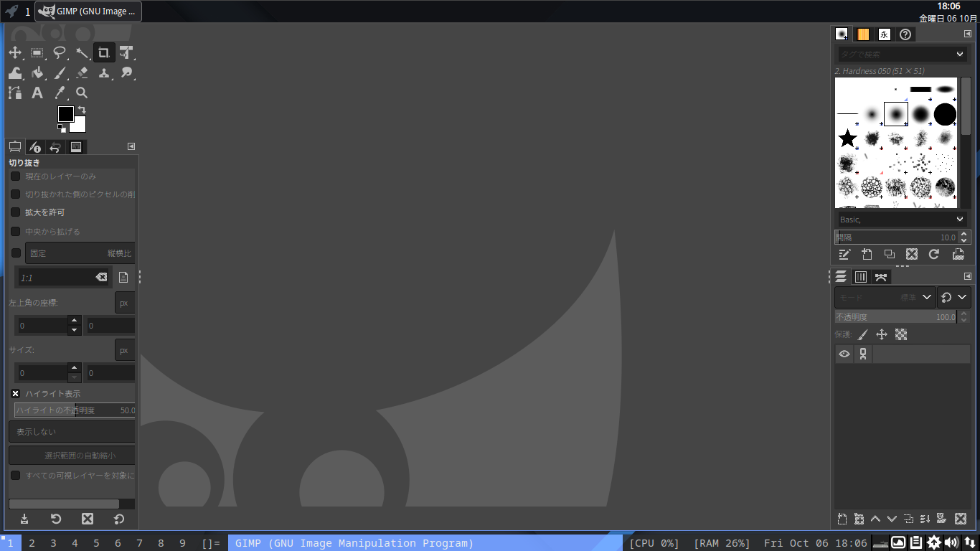Disable the ハイライト表示 checkbox
980x551 pixels.
(x=15, y=394)
